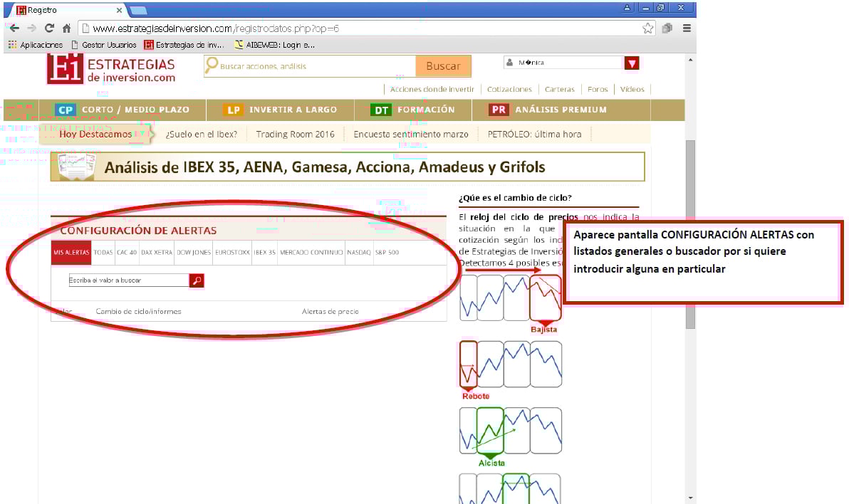Expand the Mónica user dropdown arrow
849x504 pixels.
pos(631,63)
